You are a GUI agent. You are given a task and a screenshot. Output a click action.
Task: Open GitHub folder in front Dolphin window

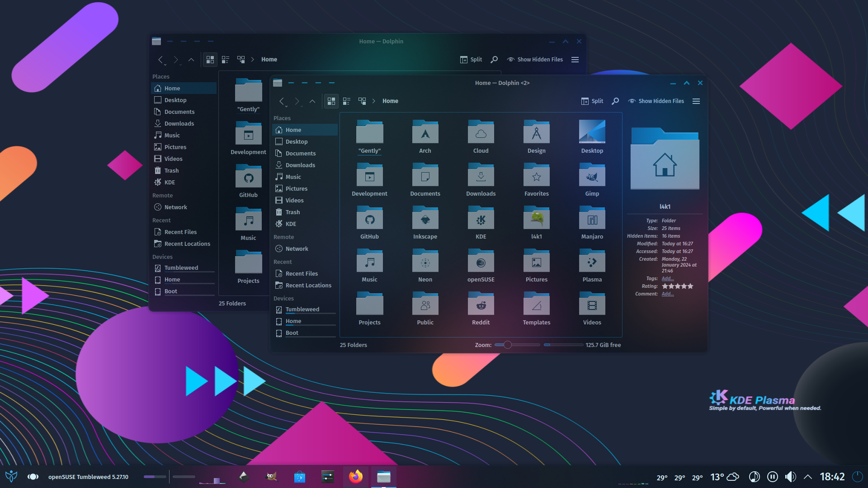369,218
